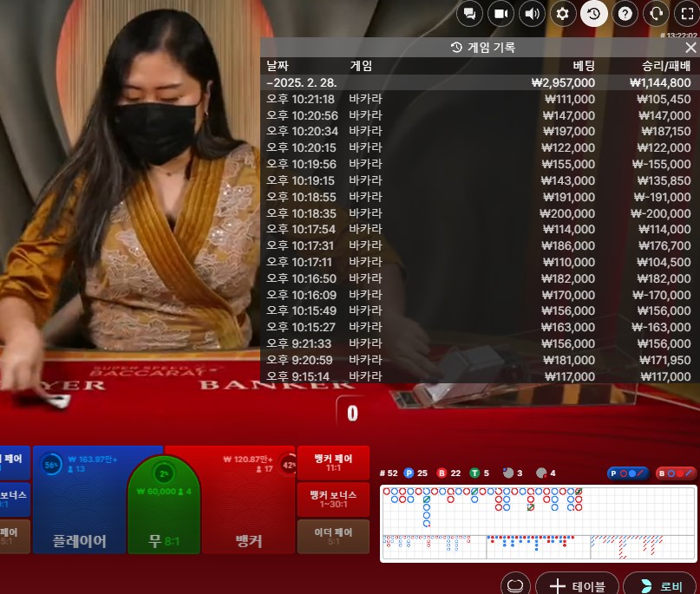The width and height of the screenshot is (700, 594).
Task: Mute the sound with the speaker icon
Action: click(531, 13)
